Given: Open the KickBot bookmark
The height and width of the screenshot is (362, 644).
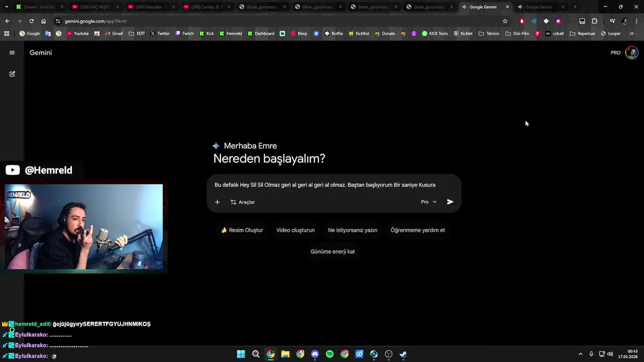Looking at the screenshot, I should click(x=359, y=34).
